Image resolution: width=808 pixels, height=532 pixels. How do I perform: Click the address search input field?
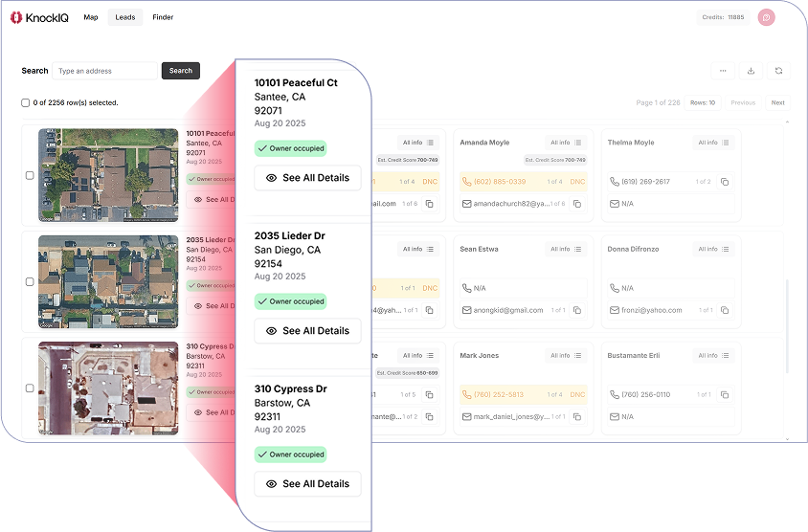104,71
